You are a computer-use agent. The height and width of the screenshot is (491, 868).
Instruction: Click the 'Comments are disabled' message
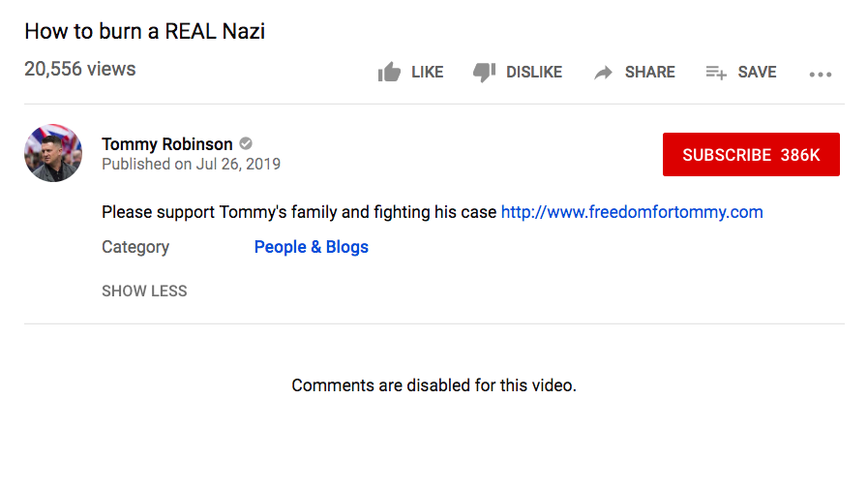434,385
